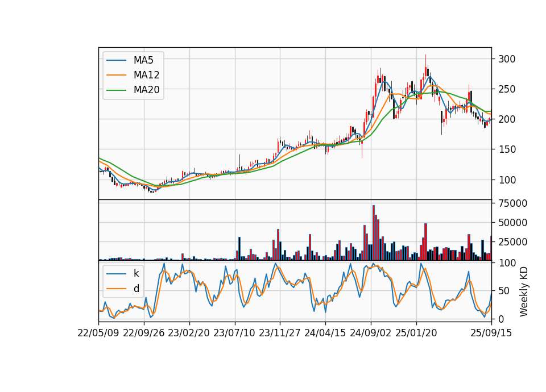Click the 24/09/02 date axis label
This screenshot has height=392, width=546.
click(370, 333)
